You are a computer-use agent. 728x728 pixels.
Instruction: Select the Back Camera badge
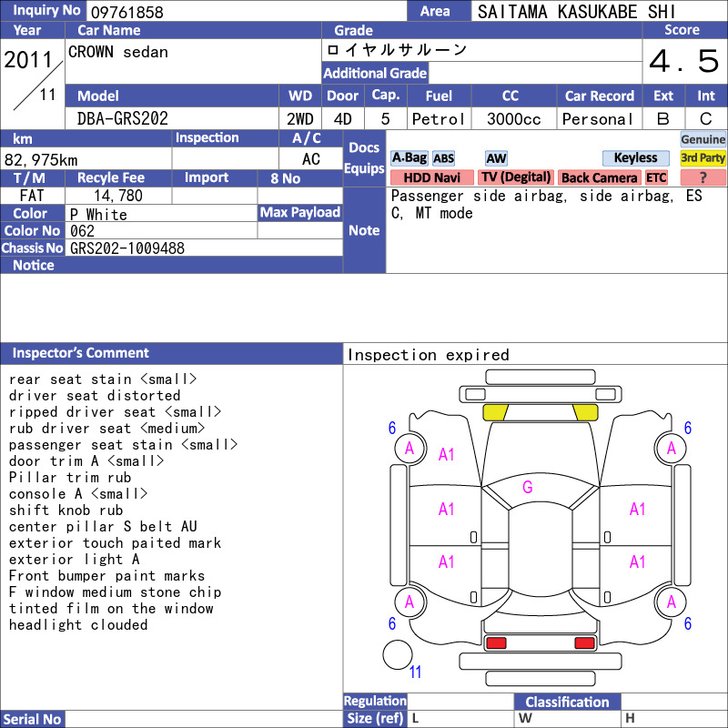[599, 177]
